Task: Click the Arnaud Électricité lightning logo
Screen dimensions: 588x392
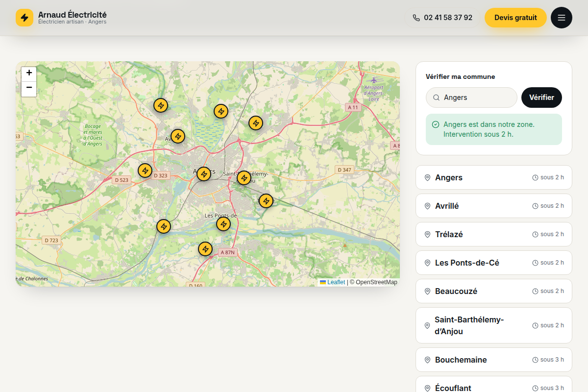Action: click(x=24, y=18)
